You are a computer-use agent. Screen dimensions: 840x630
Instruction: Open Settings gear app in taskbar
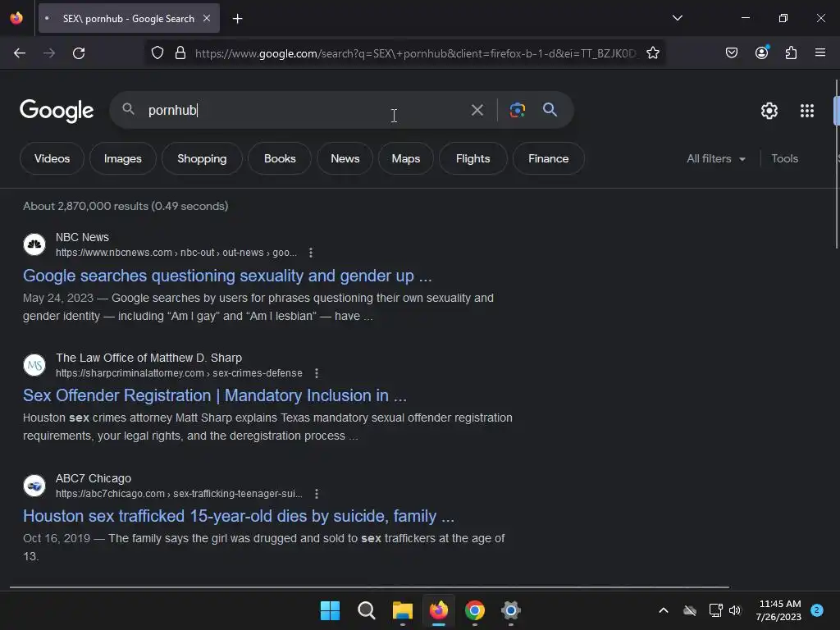510,610
